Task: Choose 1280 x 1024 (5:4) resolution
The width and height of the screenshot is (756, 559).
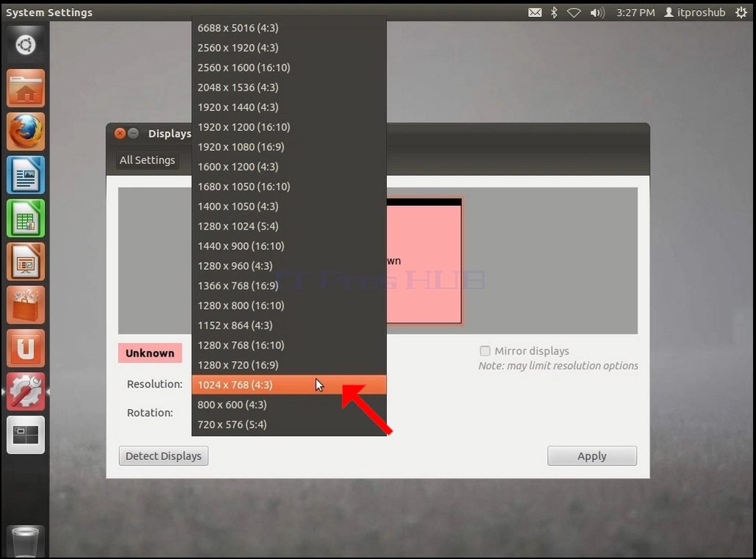Action: coord(289,227)
